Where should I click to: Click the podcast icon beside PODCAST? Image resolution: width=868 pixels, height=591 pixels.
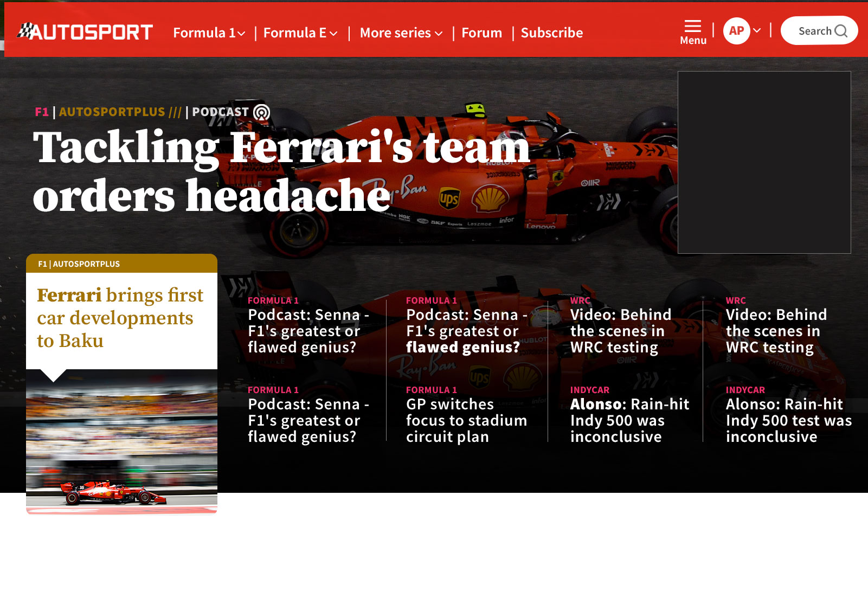click(x=262, y=112)
